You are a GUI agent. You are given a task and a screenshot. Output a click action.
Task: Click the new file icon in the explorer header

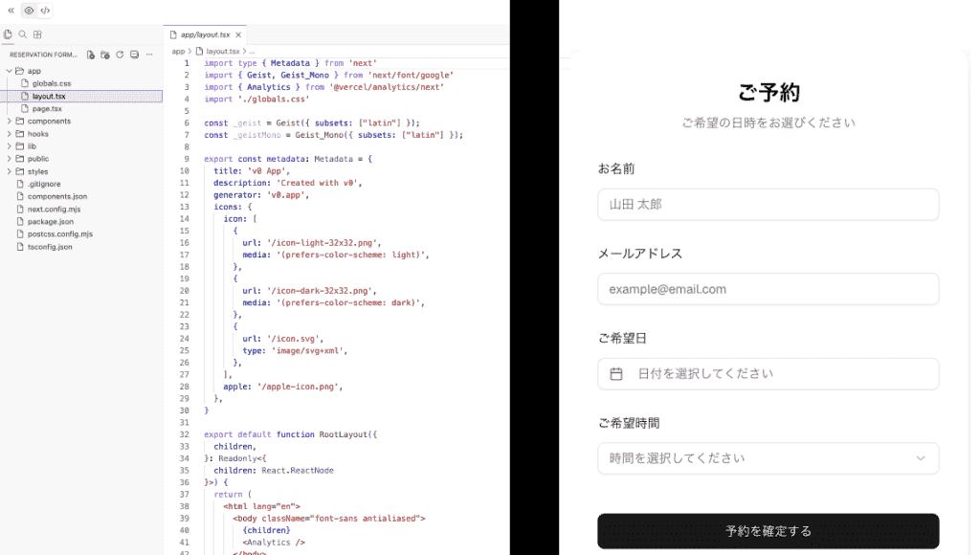pos(91,55)
